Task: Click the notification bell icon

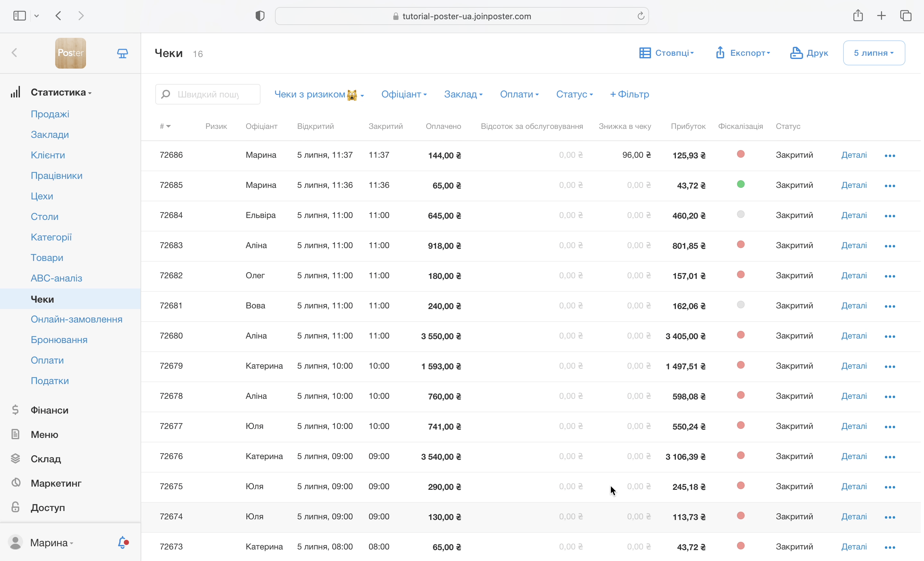Action: coord(122,542)
